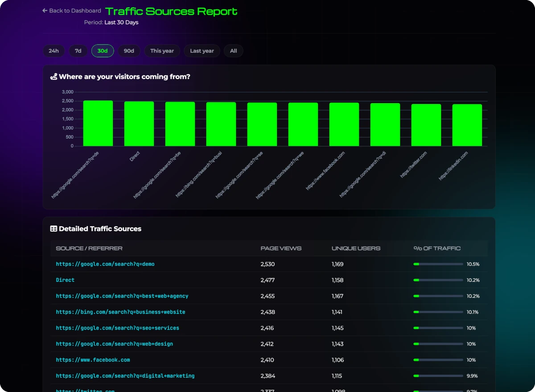The height and width of the screenshot is (392, 535).
Task: Open the google.com search?q=demo source link
Action: tap(105, 264)
